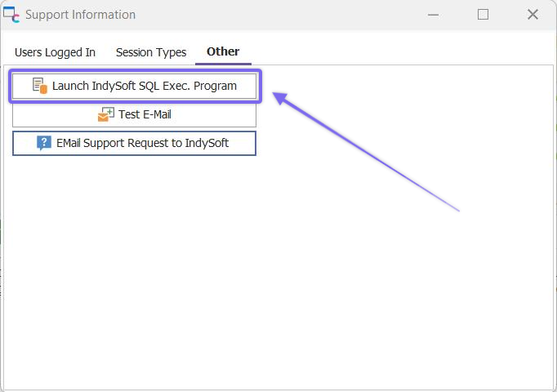Click blank tab strip right of Other tab
The height and width of the screenshot is (392, 557).
pyautogui.click(x=392, y=52)
